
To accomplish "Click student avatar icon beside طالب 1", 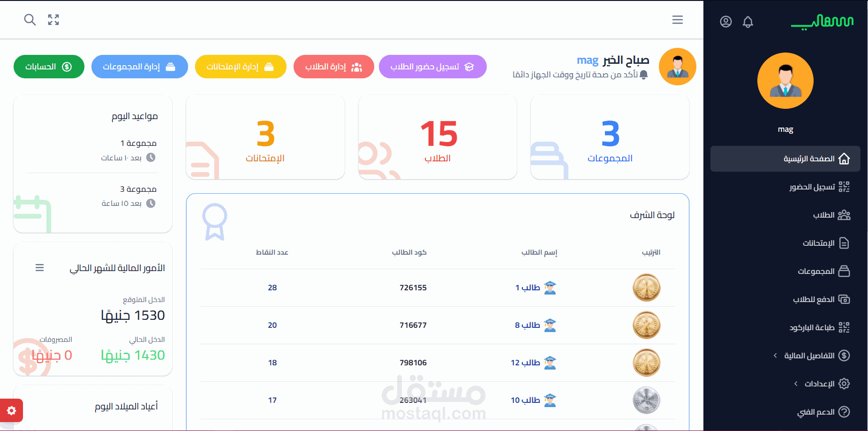I will (550, 287).
